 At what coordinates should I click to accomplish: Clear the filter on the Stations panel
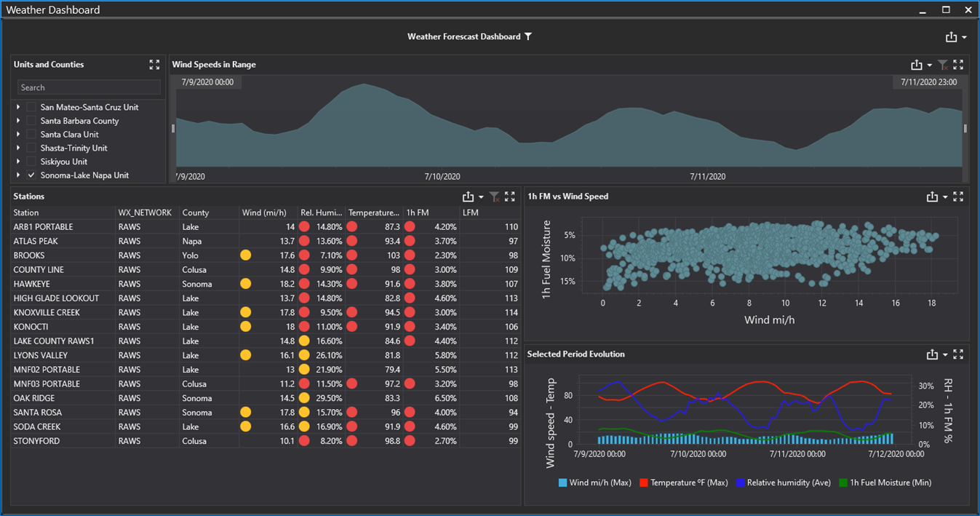point(495,196)
